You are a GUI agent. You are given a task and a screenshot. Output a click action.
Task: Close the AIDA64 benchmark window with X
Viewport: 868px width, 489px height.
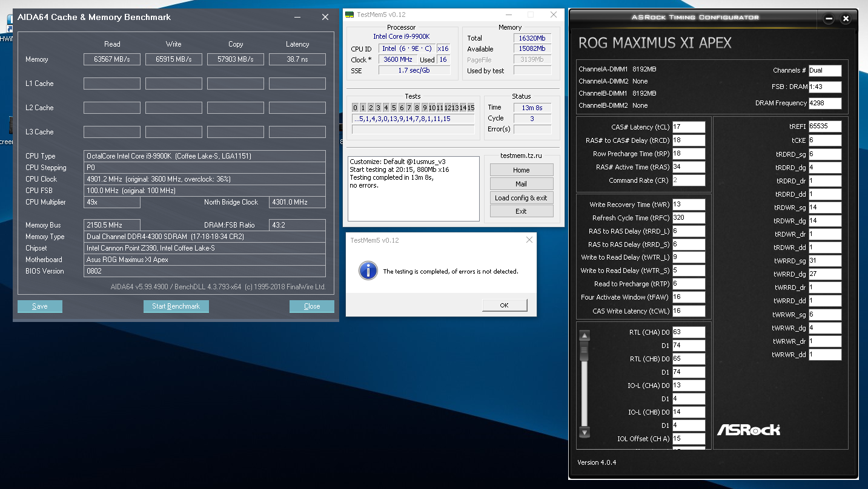pyautogui.click(x=325, y=18)
